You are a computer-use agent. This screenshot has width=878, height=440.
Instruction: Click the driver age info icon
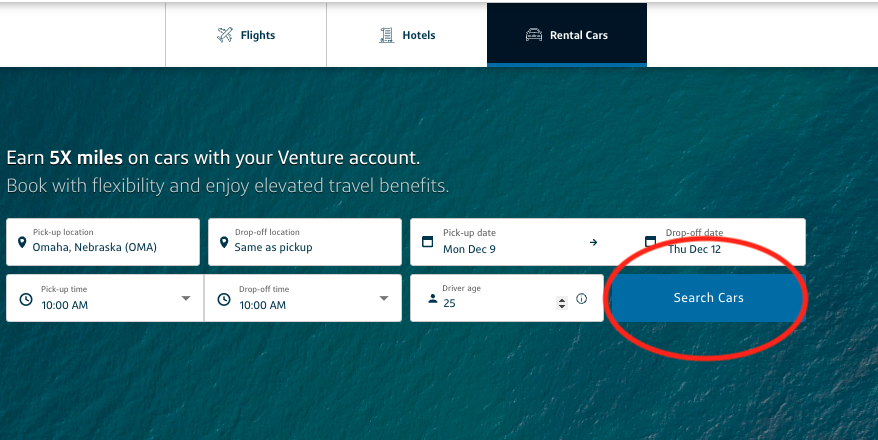pos(582,298)
